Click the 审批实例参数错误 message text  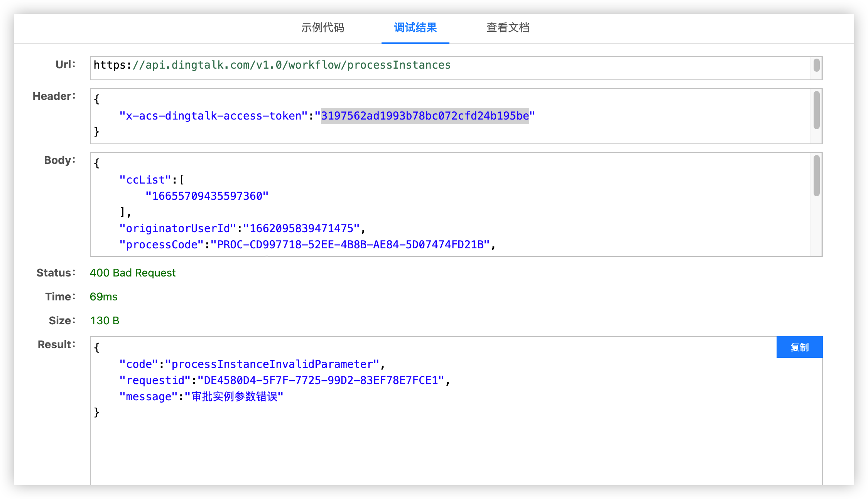pyautogui.click(x=234, y=396)
